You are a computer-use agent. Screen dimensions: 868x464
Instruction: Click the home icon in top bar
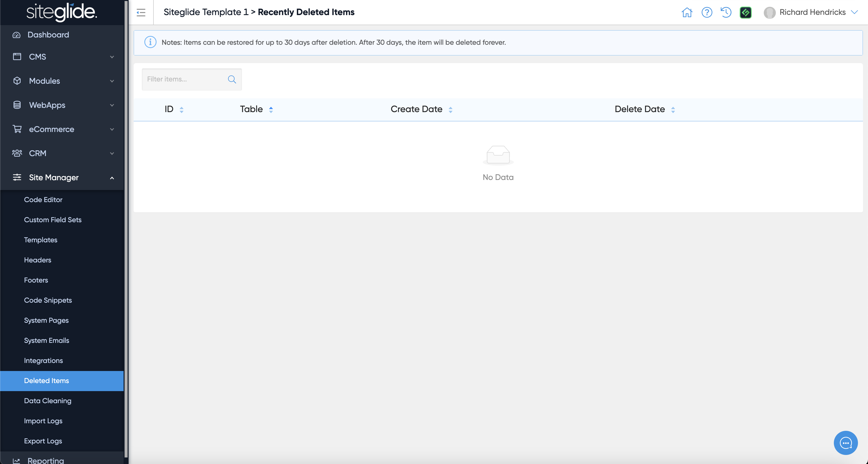pyautogui.click(x=687, y=13)
